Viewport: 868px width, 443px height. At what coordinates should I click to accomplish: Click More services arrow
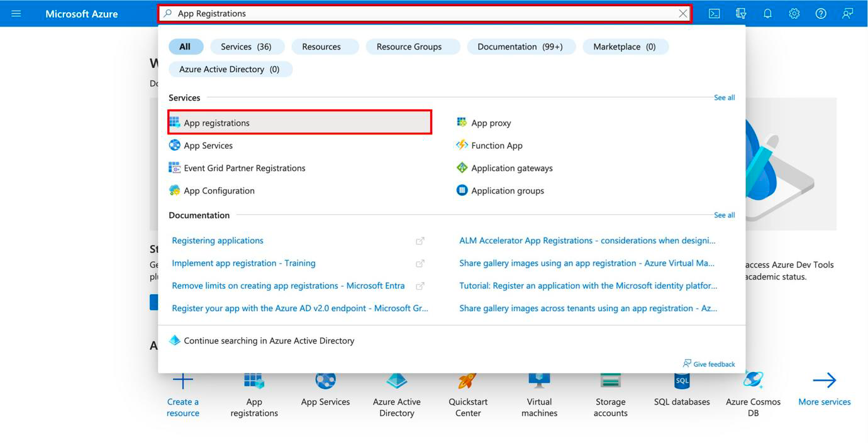pos(824,380)
